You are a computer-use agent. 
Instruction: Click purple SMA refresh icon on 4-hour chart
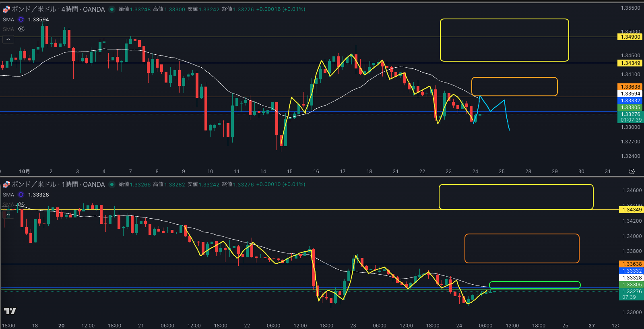coord(21,19)
